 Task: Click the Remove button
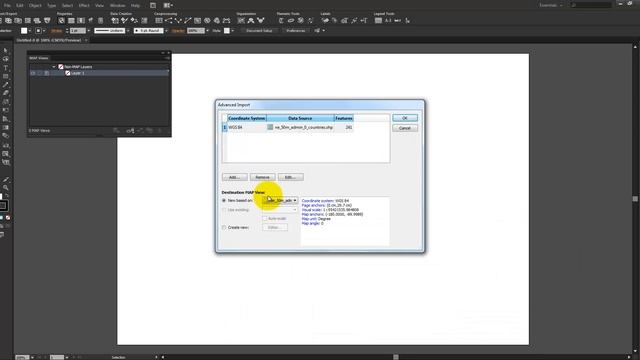coord(262,177)
